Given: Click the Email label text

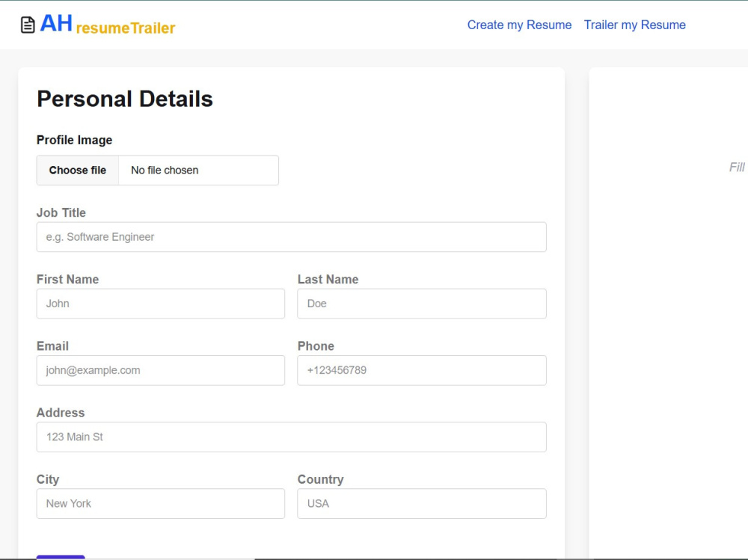Looking at the screenshot, I should [52, 346].
